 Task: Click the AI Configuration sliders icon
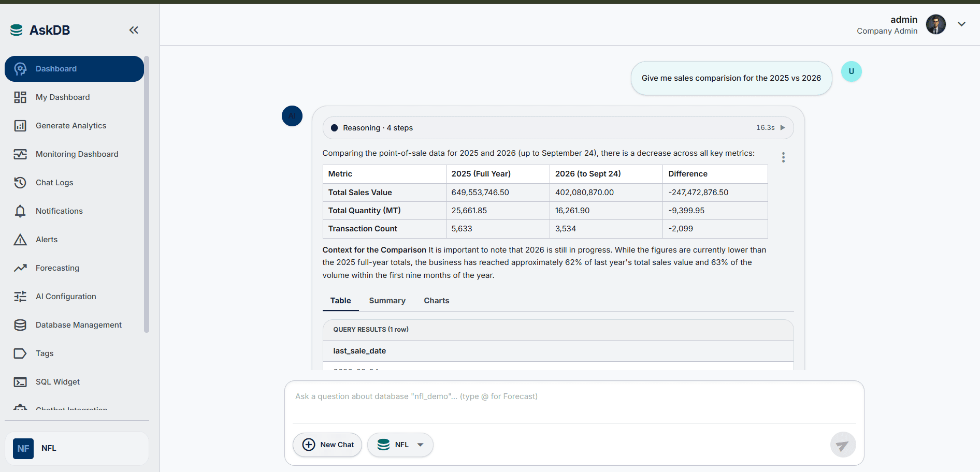click(20, 297)
